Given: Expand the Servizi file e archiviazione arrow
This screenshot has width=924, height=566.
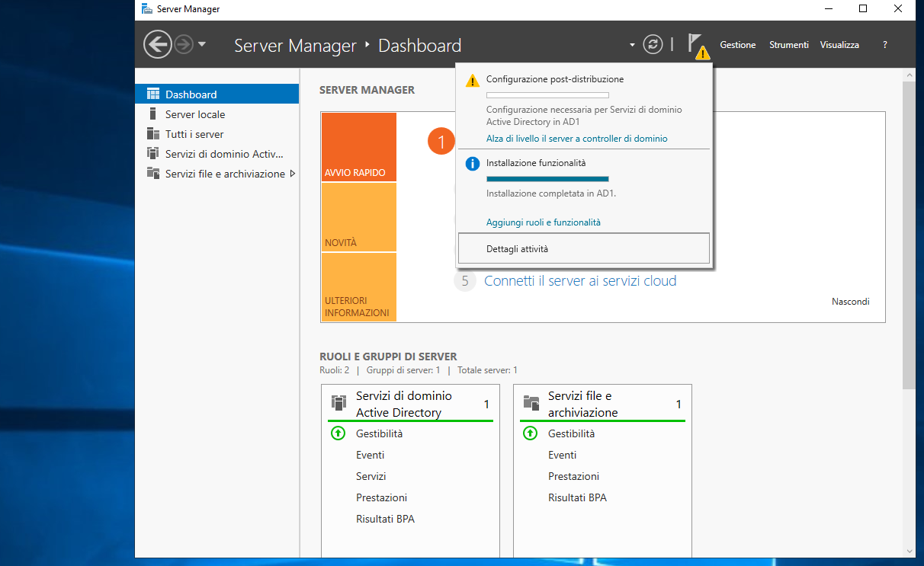Looking at the screenshot, I should (293, 174).
